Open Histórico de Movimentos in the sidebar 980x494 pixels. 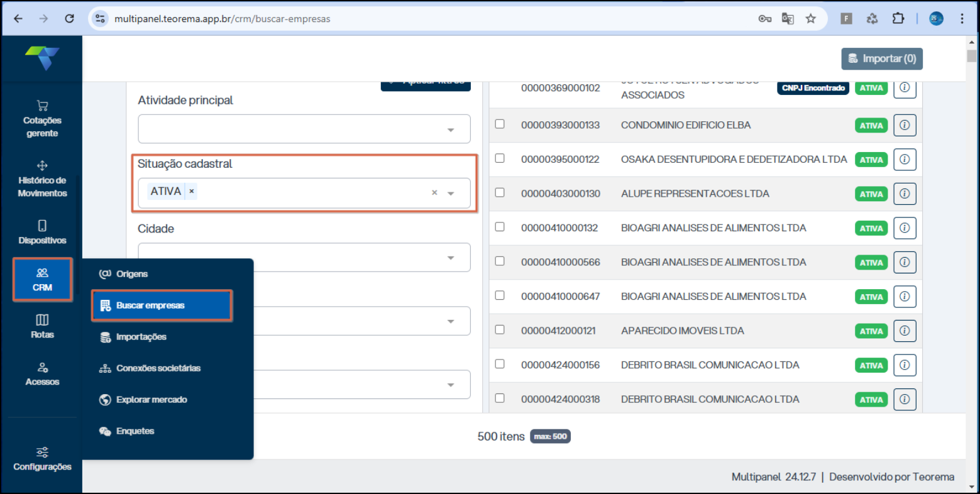pyautogui.click(x=42, y=179)
